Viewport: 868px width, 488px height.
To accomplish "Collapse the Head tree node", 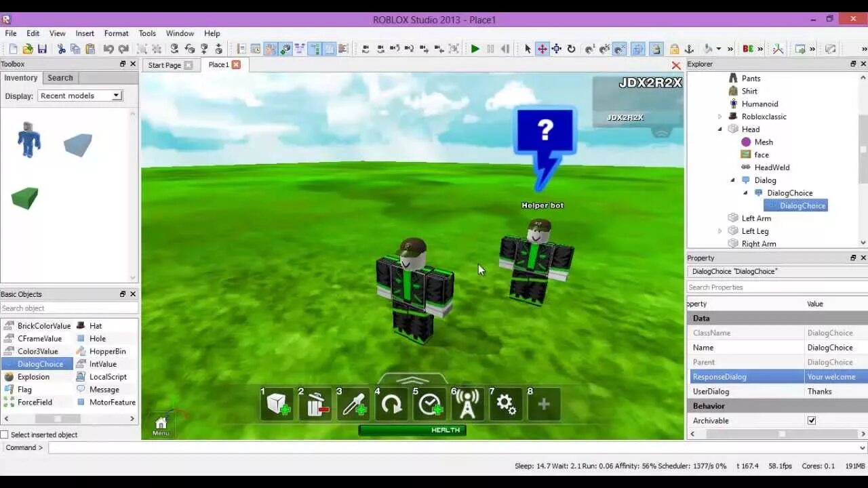I will [x=720, y=129].
